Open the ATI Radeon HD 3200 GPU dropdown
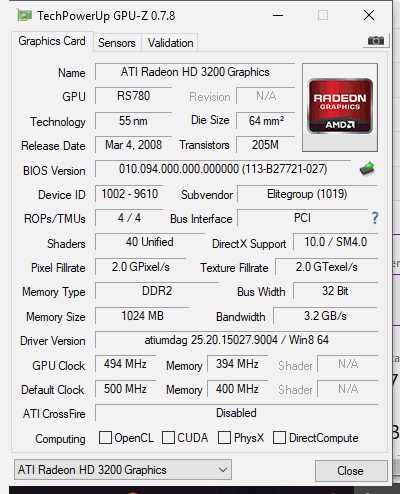The image size is (400, 494). click(x=123, y=470)
